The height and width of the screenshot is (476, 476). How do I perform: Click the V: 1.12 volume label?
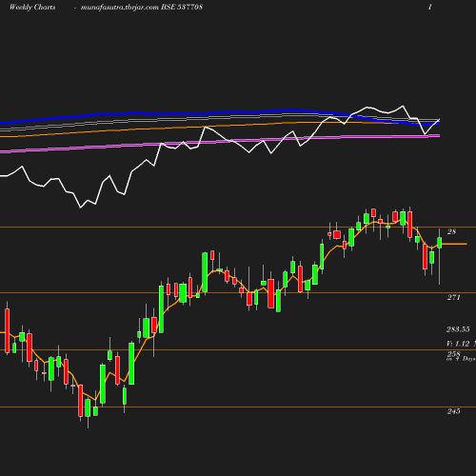tap(458, 344)
